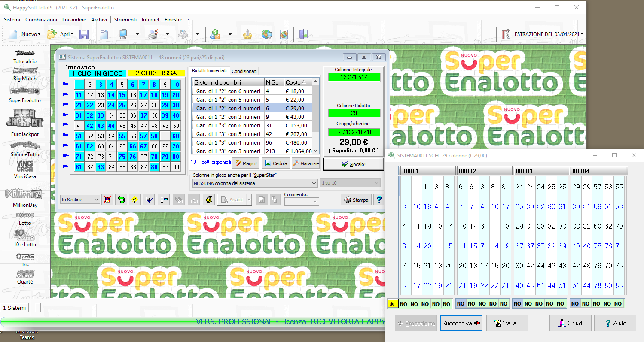Expand the Apri dropdown arrow
The image size is (644, 342).
[72, 34]
